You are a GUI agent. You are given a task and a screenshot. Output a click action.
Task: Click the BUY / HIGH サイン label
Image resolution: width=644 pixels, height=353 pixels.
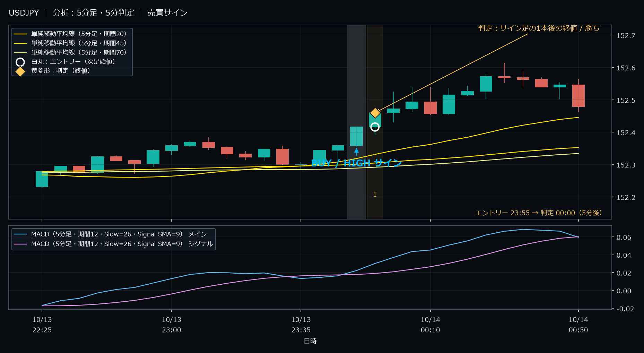357,163
